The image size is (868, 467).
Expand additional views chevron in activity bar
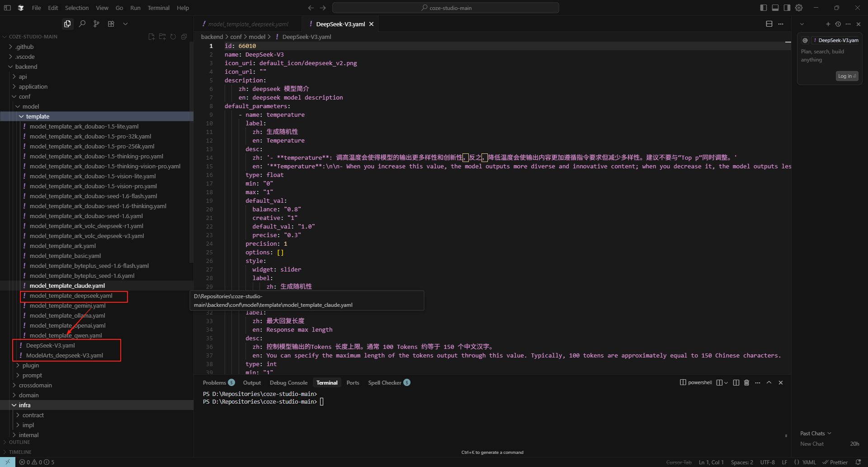click(125, 24)
